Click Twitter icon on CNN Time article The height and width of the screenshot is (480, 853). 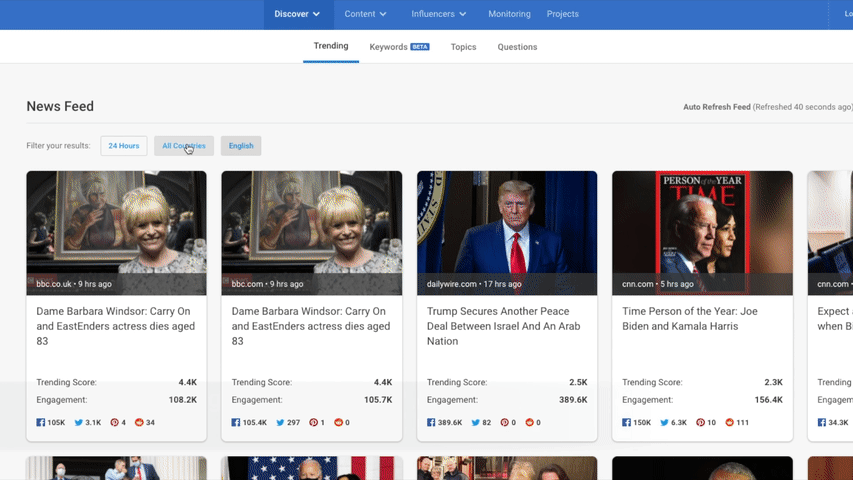pyautogui.click(x=666, y=423)
